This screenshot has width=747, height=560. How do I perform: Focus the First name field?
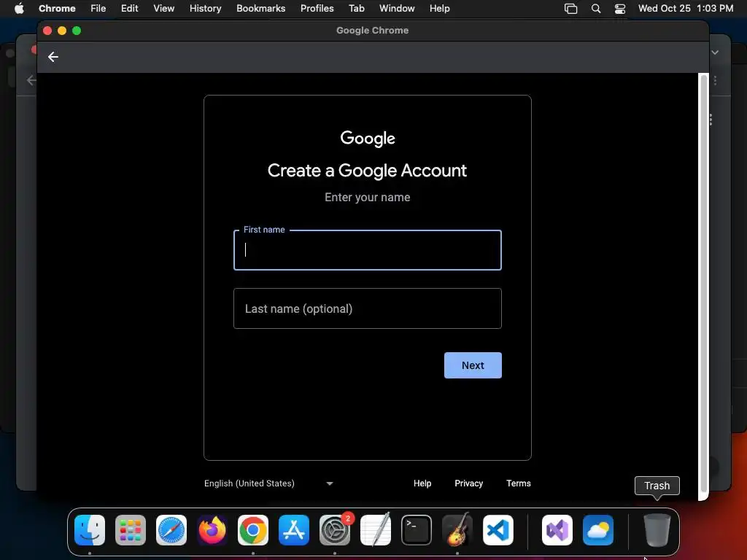tap(368, 250)
